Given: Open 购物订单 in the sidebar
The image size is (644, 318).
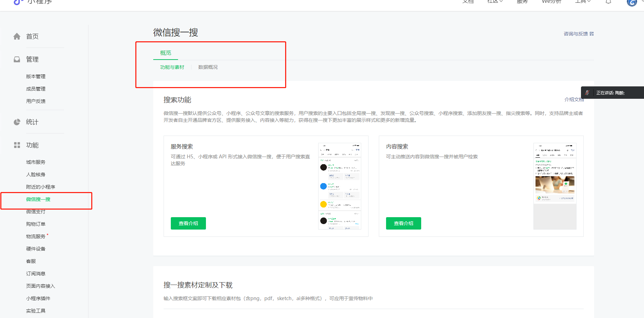Looking at the screenshot, I should [x=36, y=224].
